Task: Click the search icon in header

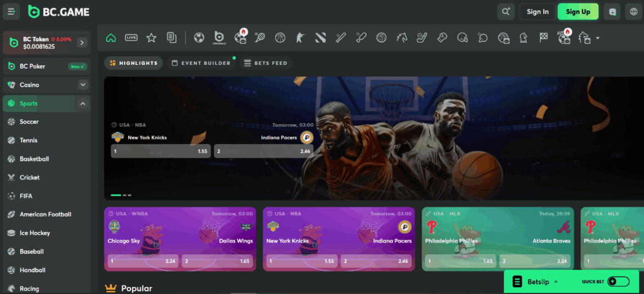Action: coord(506,12)
